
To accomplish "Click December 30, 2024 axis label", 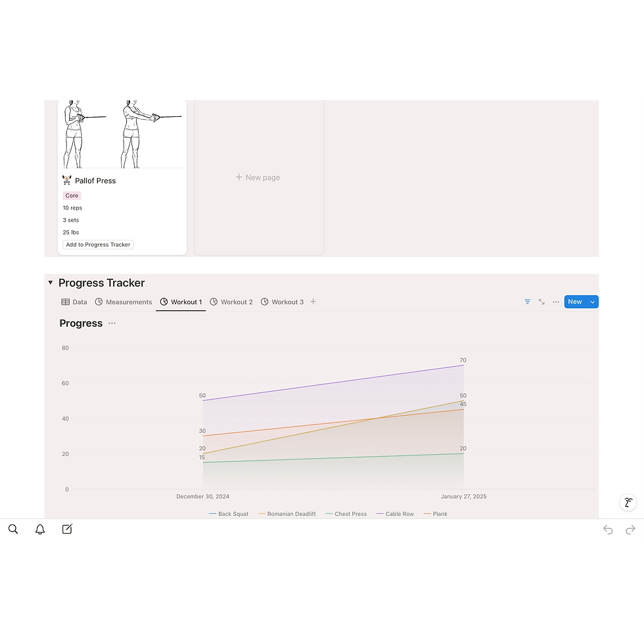I will pyautogui.click(x=203, y=497).
